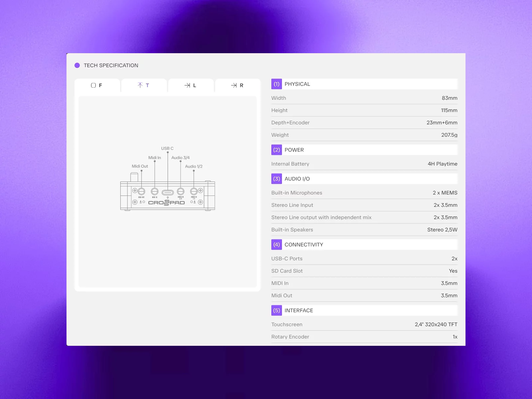Click the (1) badge next to Physical
Screen dimensions: 532x399
coord(277,84)
